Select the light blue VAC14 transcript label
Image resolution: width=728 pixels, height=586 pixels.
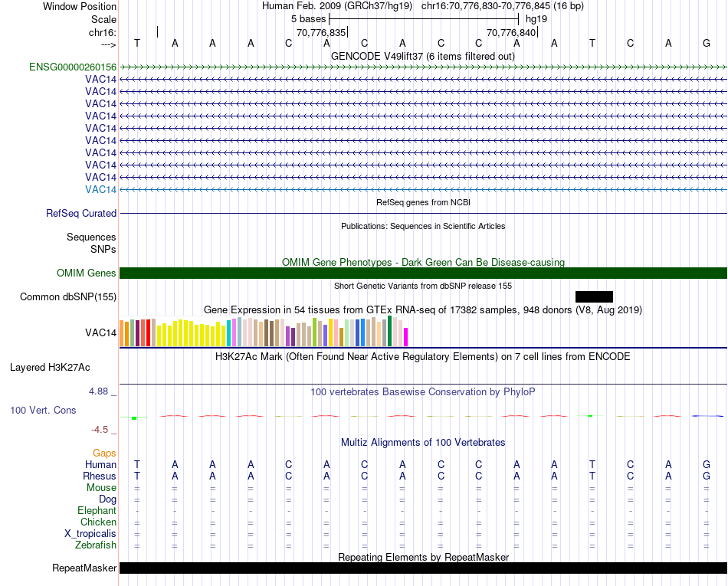100,190
